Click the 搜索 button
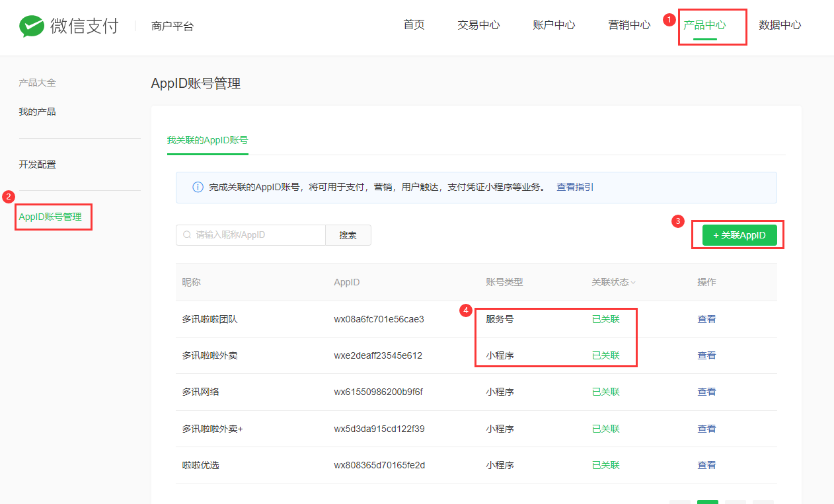 (348, 235)
